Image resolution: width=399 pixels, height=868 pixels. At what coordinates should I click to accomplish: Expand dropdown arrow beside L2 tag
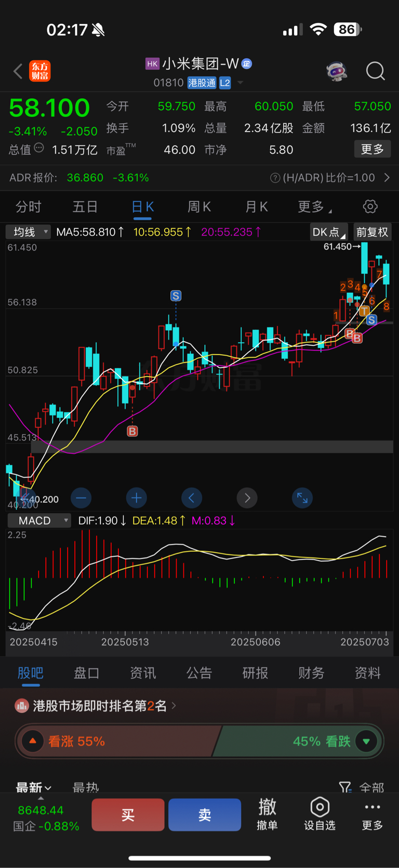[240, 83]
